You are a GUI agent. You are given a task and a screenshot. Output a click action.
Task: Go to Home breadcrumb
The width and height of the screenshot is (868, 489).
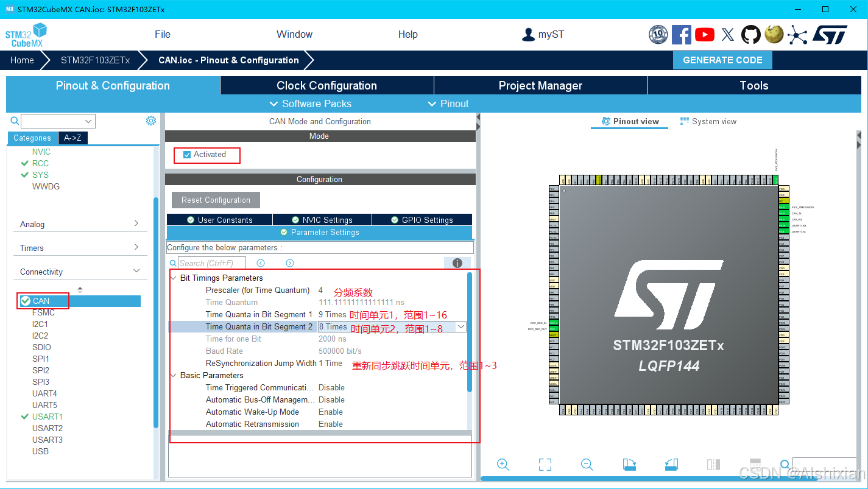pos(22,60)
